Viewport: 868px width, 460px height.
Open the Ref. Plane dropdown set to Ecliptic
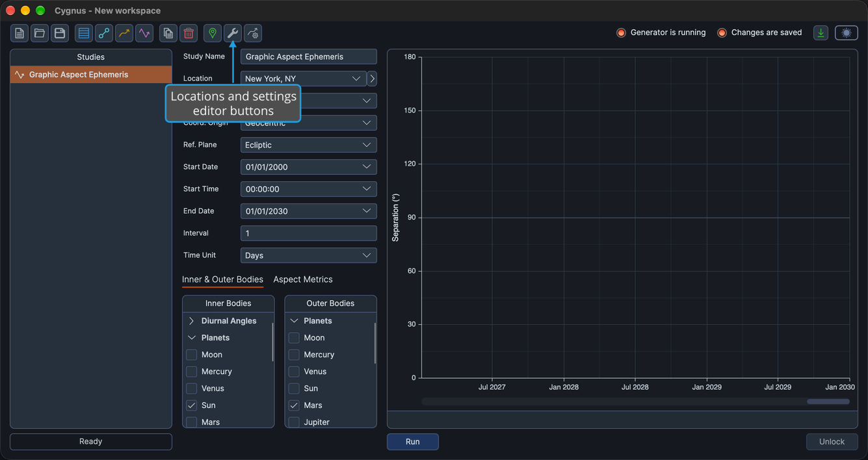coord(309,145)
